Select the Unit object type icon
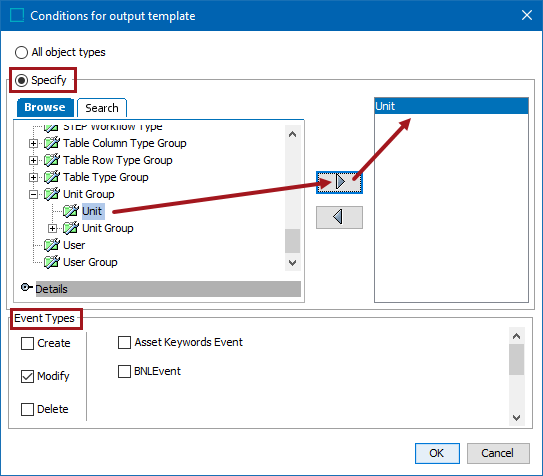The height and width of the screenshot is (476, 543). [x=71, y=211]
